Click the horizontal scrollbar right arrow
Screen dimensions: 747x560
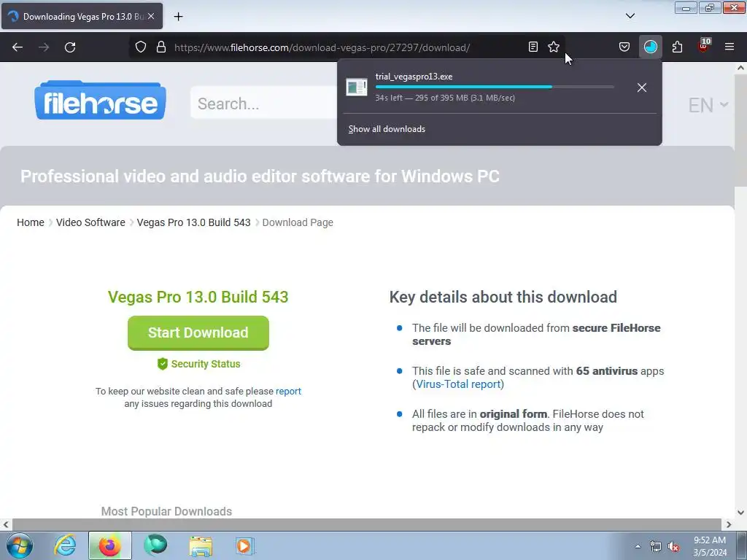click(x=729, y=524)
